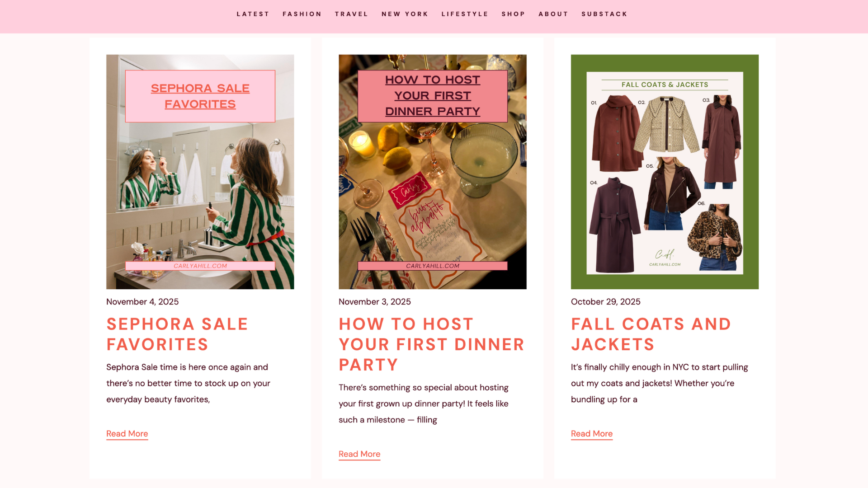Click the October 29, 2025 date

tap(606, 302)
